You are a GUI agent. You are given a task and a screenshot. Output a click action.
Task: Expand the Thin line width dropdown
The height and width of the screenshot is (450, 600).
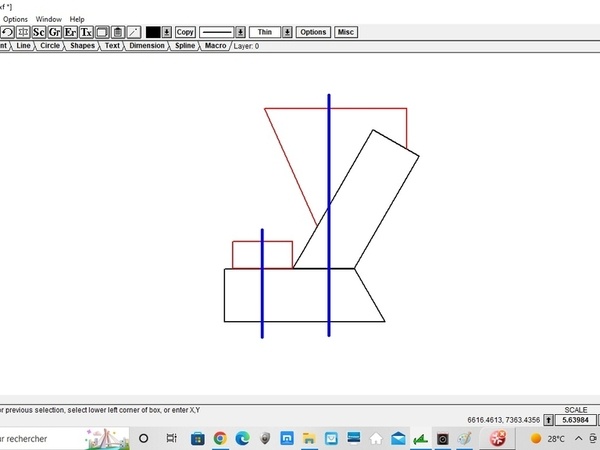click(287, 32)
